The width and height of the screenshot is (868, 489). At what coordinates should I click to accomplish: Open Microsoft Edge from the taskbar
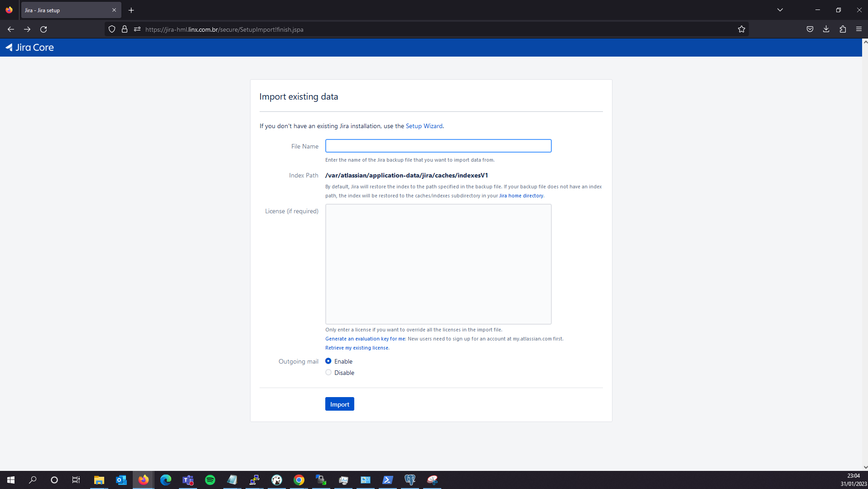coord(165,480)
